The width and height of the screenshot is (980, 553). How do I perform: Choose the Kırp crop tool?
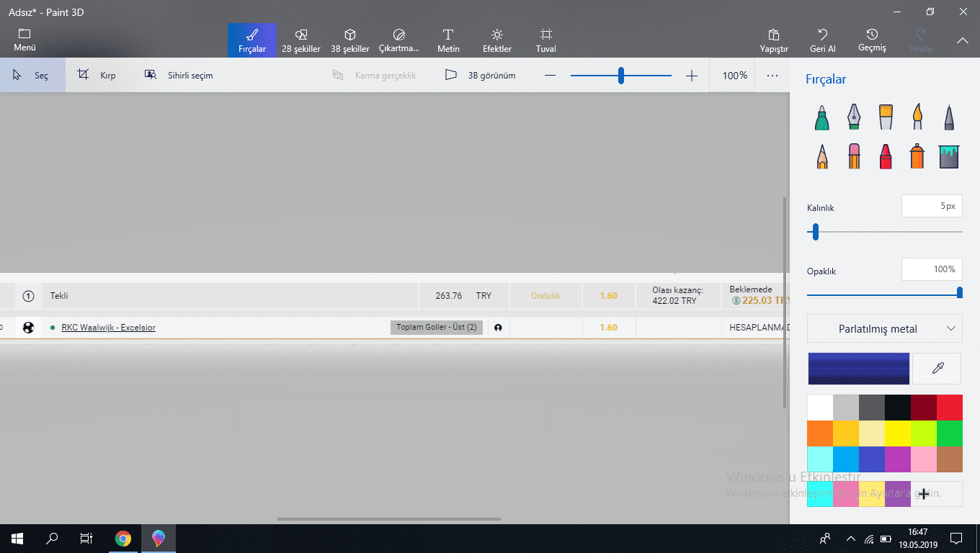pos(97,75)
